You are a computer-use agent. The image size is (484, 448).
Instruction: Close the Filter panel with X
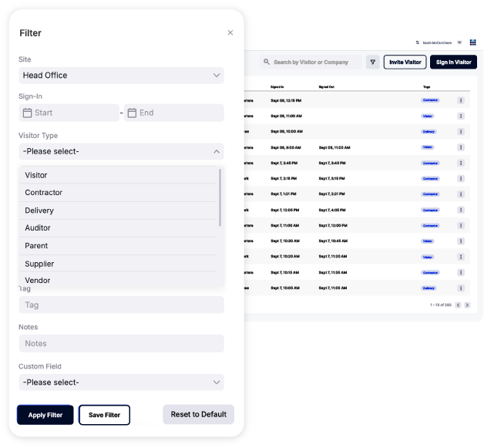[230, 33]
